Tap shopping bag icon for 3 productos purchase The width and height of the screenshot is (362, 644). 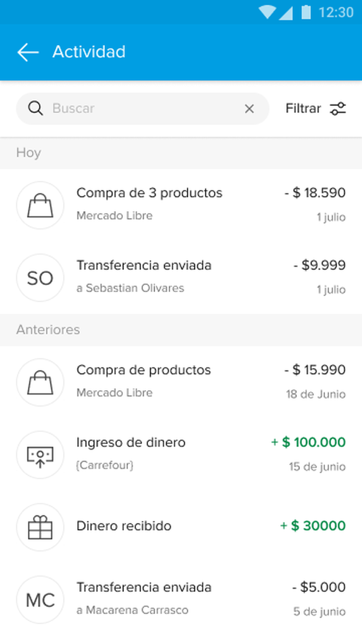point(40,205)
